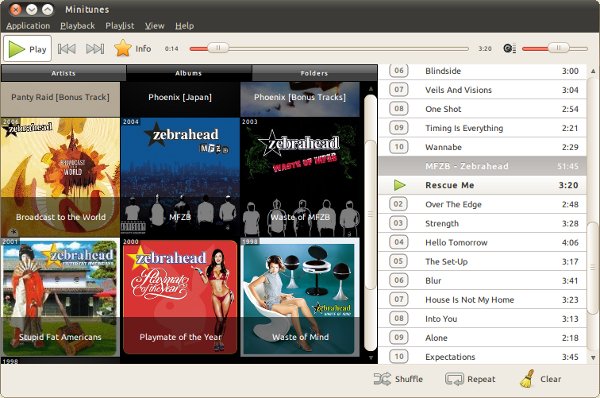This screenshot has width=600, height=398.
Task: Click the 07 badge beside House Is Not My Home
Action: [399, 299]
